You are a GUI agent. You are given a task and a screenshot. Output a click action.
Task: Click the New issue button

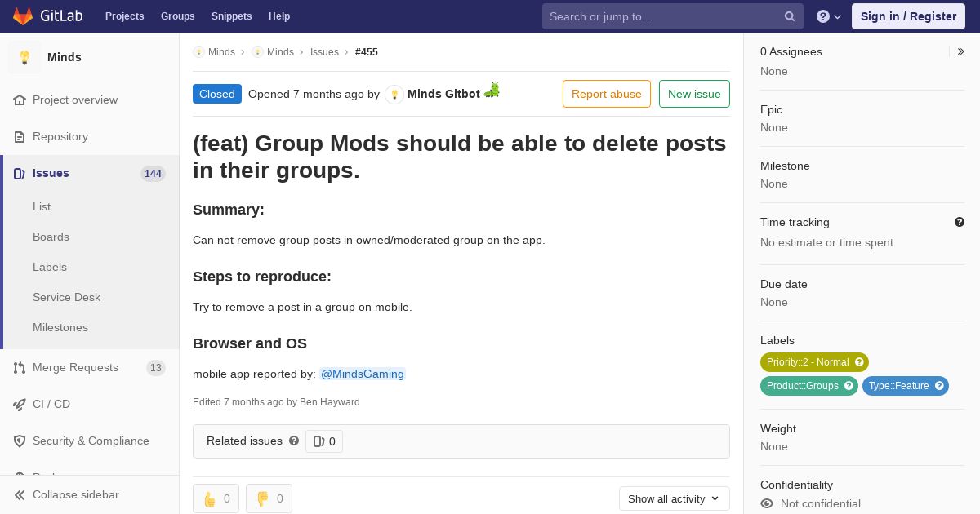pyautogui.click(x=694, y=94)
